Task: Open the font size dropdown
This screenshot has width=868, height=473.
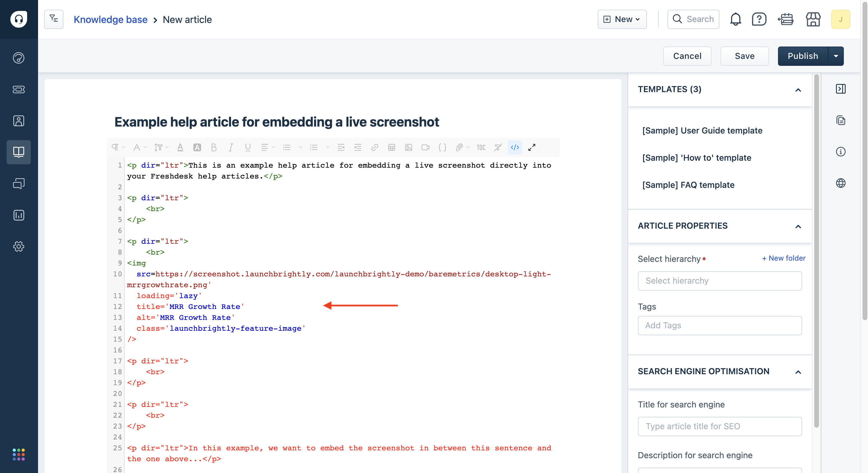Action: 161,147
